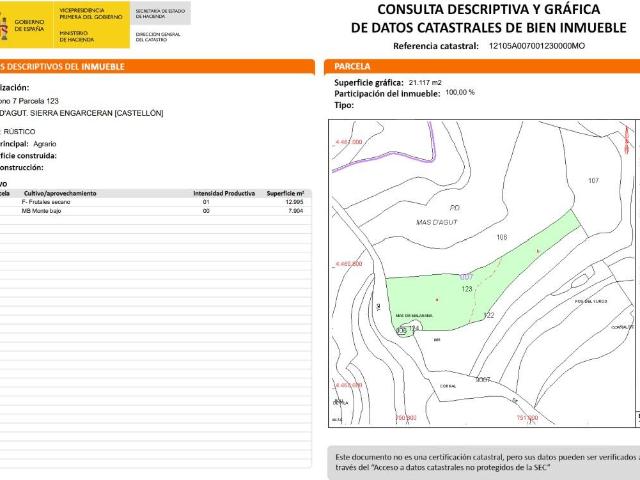Click parcel label 108 on the map

tap(502, 237)
